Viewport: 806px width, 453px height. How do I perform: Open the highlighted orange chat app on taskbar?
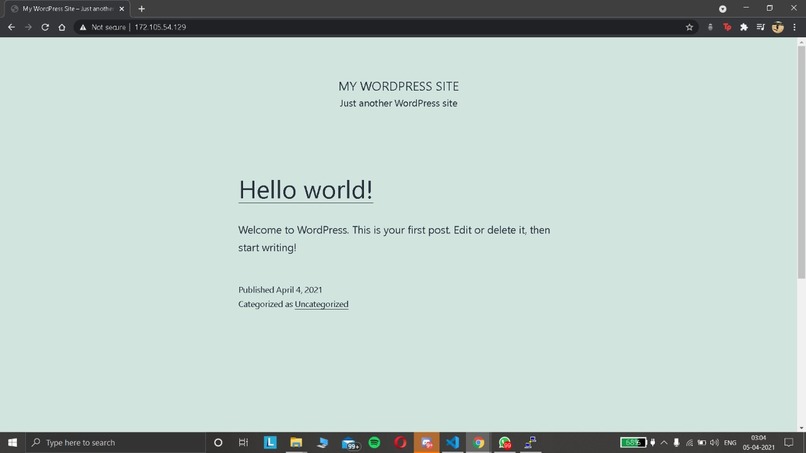tap(427, 443)
